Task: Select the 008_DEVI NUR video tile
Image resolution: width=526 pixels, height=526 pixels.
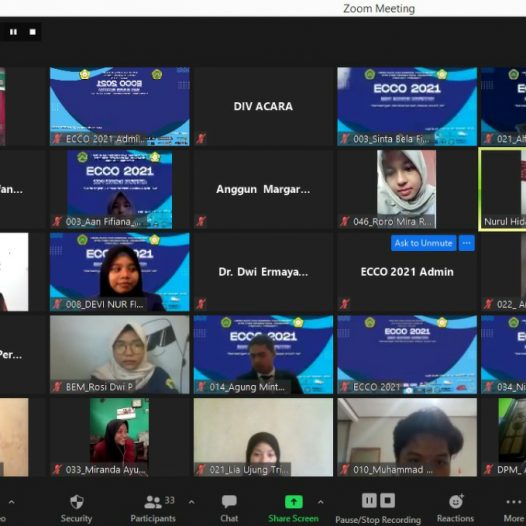Action: [x=120, y=272]
